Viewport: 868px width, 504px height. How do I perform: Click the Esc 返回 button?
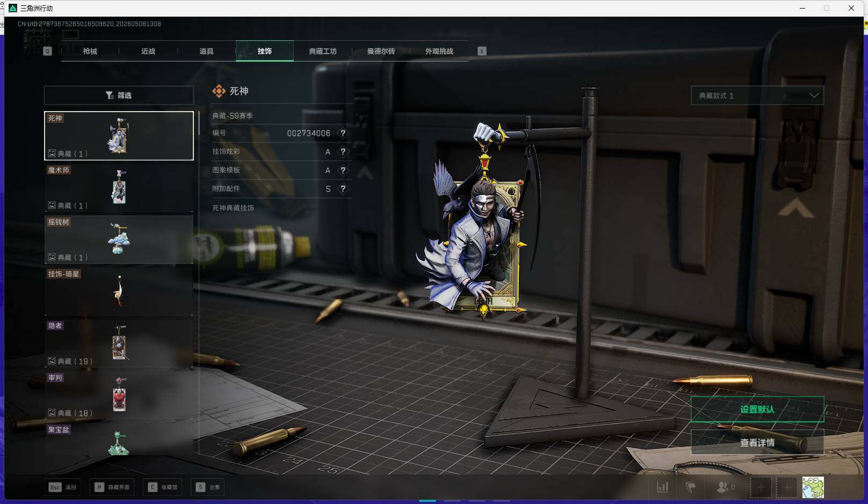click(x=63, y=487)
